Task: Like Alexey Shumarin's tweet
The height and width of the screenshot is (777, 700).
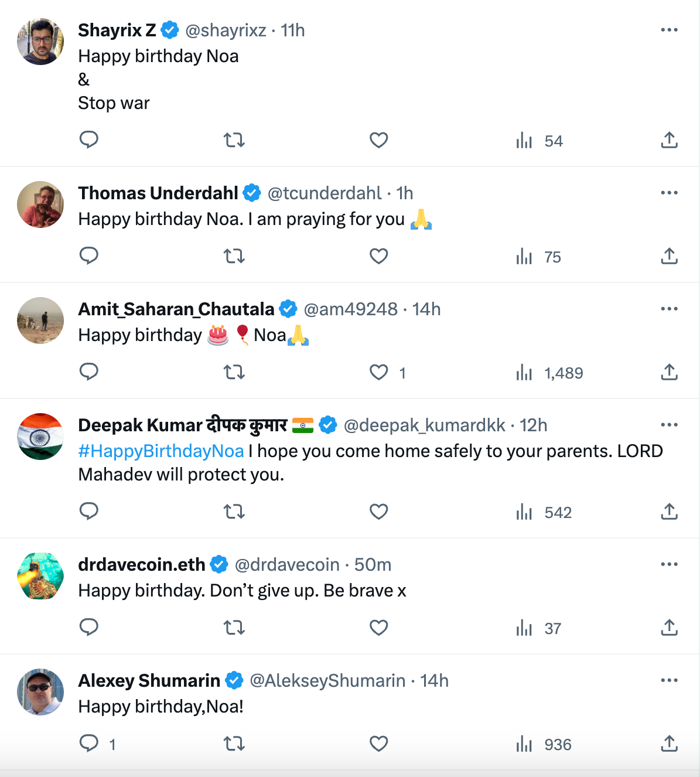Action: (378, 744)
